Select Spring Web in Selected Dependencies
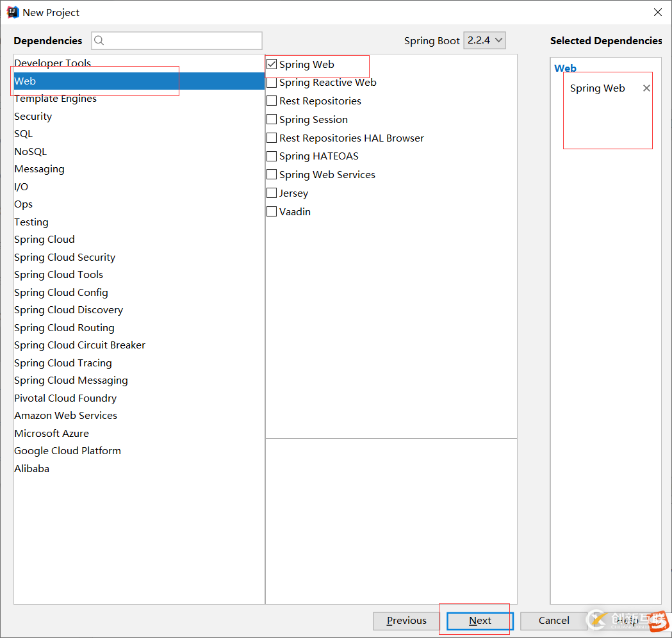Screen dimensions: 672x638 click(x=597, y=88)
